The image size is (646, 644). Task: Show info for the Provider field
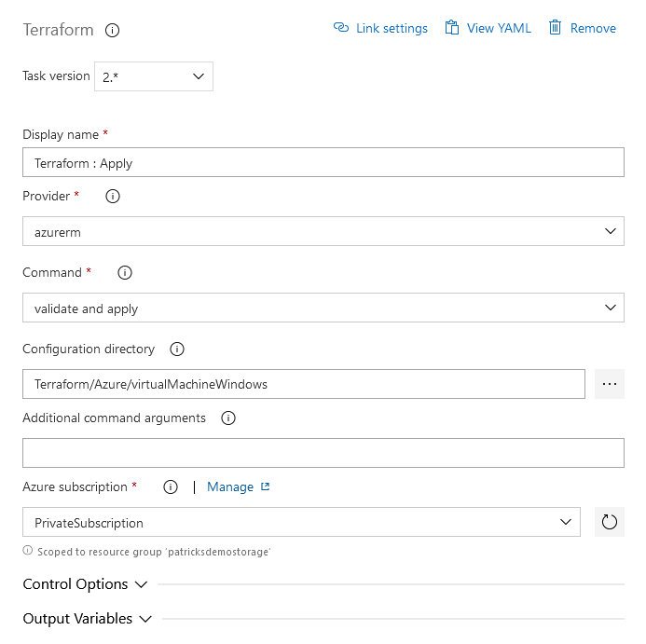click(x=113, y=196)
